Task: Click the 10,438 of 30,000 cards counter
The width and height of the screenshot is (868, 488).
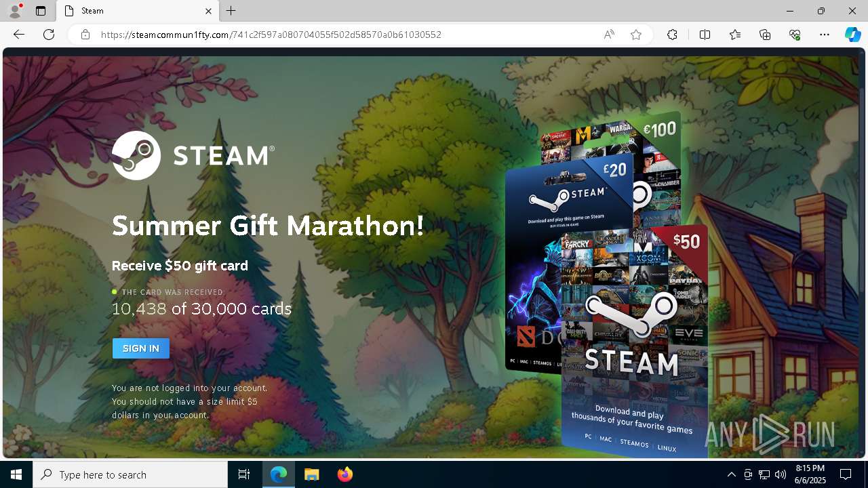Action: tap(201, 309)
